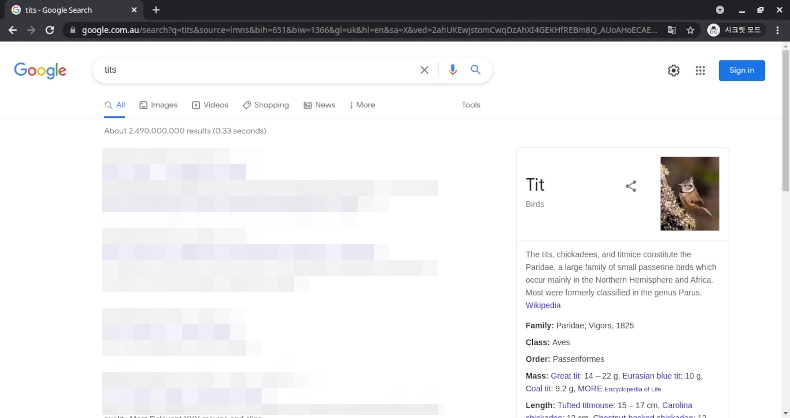Image resolution: width=790 pixels, height=418 pixels.
Task: Close the Google Search browser tab
Action: click(x=134, y=10)
